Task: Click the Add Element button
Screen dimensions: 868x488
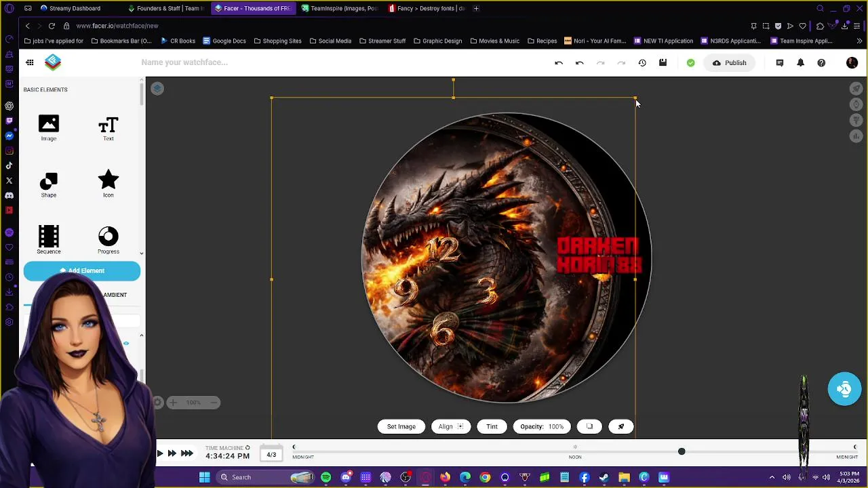Action: pos(82,270)
